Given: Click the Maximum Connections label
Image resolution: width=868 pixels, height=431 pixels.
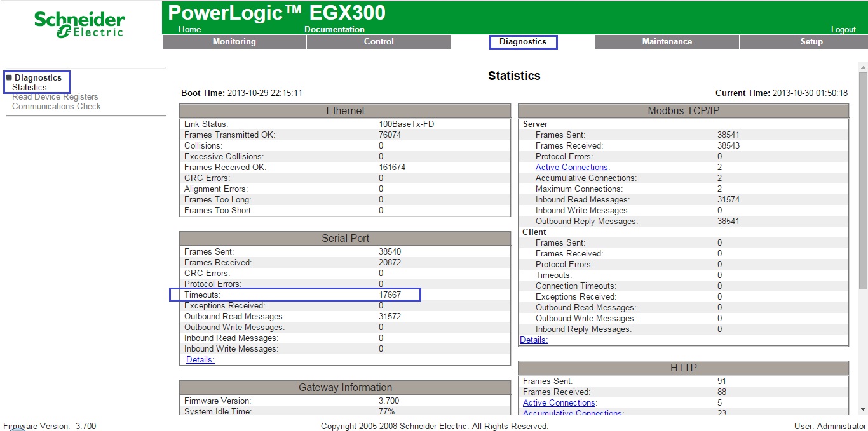Looking at the screenshot, I should [x=579, y=189].
